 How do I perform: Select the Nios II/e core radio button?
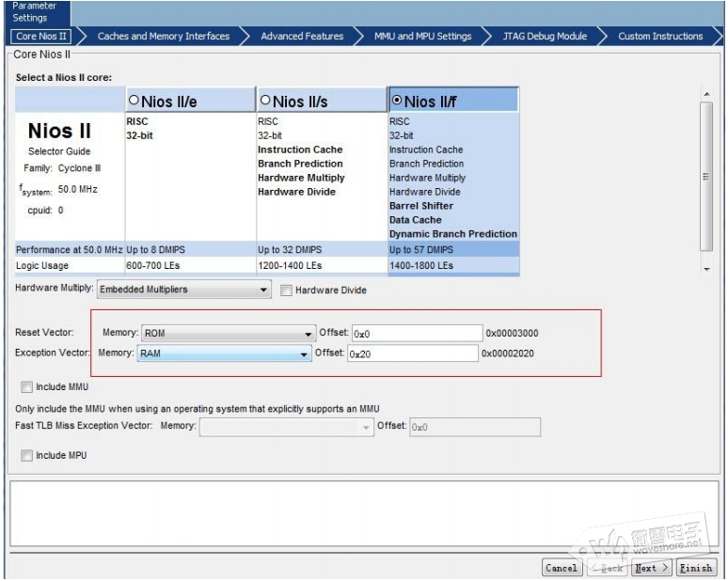pos(134,101)
